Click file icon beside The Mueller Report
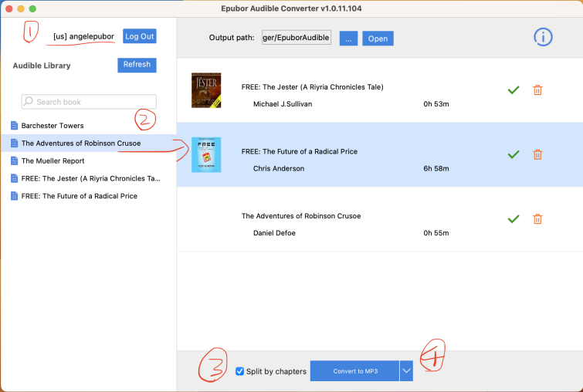Screen dimensions: 583x392 click(x=14, y=161)
